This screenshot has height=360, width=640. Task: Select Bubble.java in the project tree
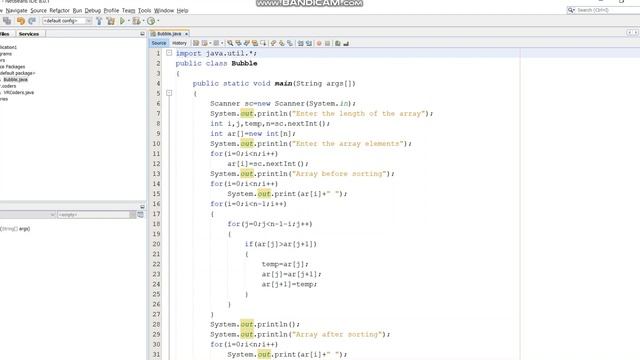(16, 80)
